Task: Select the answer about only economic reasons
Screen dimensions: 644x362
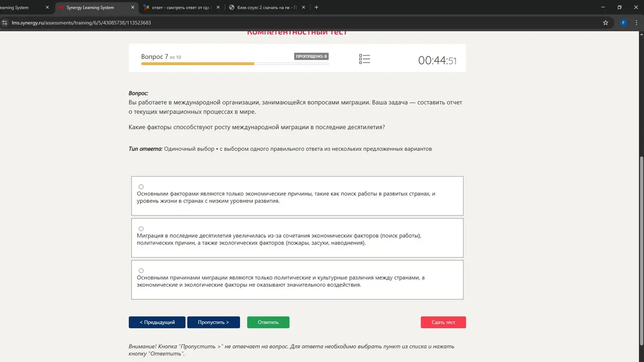Action: coord(141,186)
